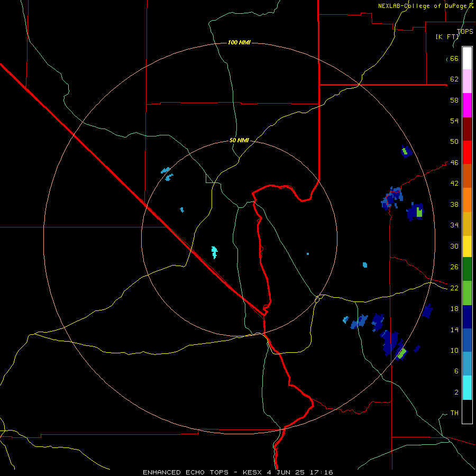This screenshot has height=476, width=476.
Task: Click the "4 JUN 25 17:16" timestamp
Action: click(300, 472)
